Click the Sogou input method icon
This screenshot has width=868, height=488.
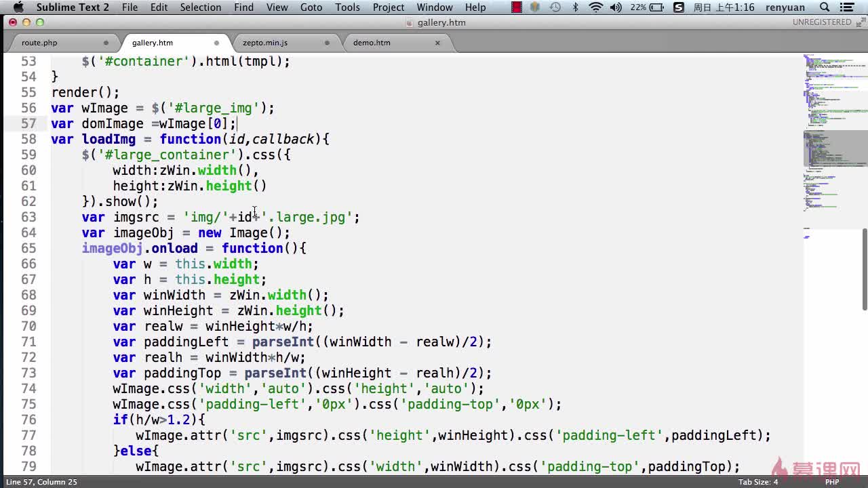point(679,7)
